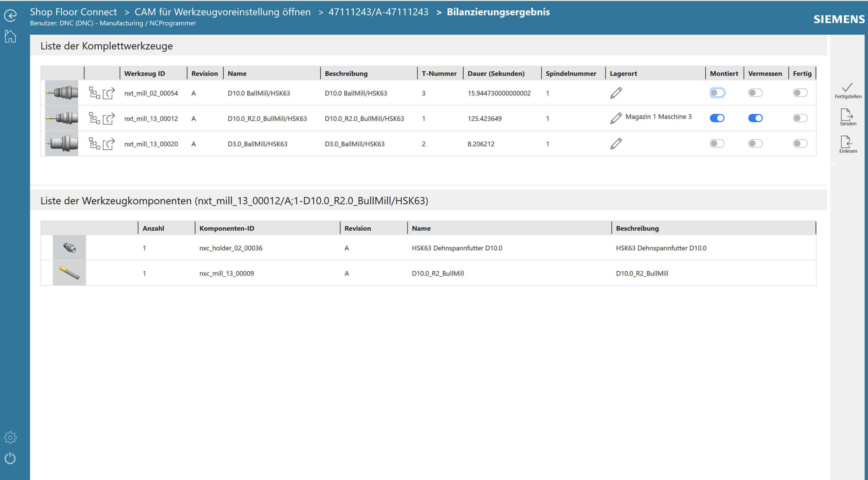
Task: Click mill thumbnail for nxc_mill_13_00009
Action: coord(70,273)
